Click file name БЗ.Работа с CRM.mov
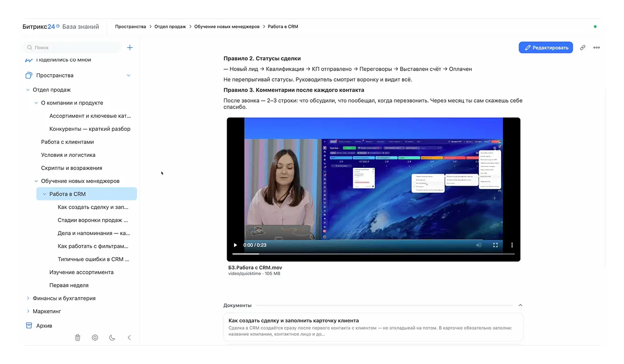This screenshot has height=364, width=624. (255, 268)
